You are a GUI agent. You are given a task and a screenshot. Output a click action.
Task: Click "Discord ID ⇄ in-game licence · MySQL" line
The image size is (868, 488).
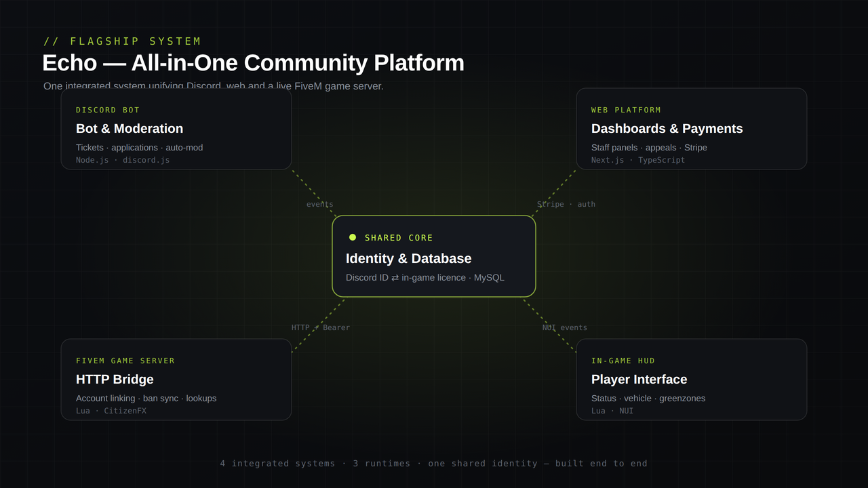coord(425,278)
